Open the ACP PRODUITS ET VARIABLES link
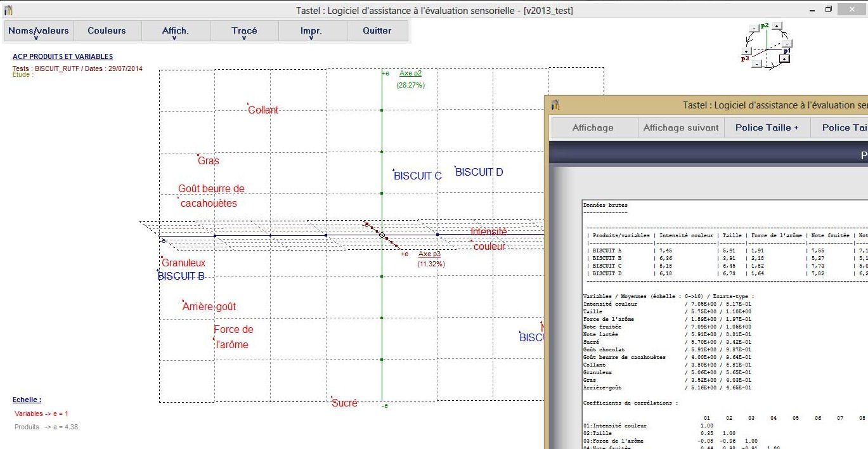This screenshot has height=449, width=868. 63,56
